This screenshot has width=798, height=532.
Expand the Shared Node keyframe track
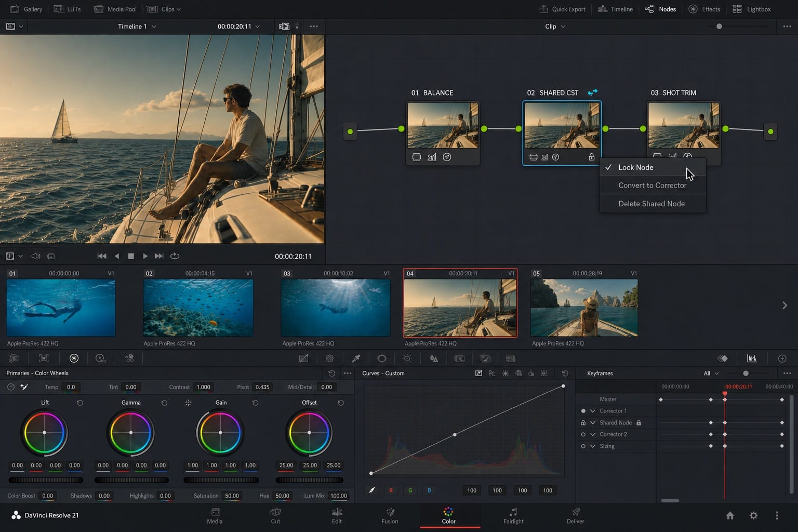click(x=592, y=423)
